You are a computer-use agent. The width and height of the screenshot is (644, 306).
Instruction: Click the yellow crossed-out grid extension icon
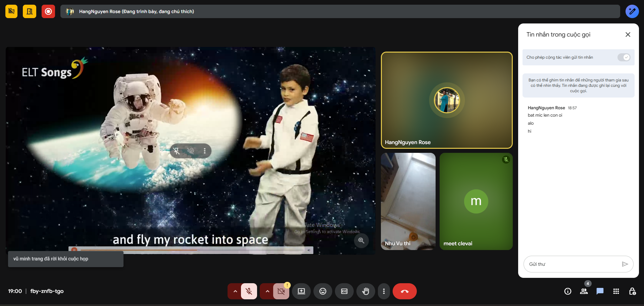click(11, 11)
